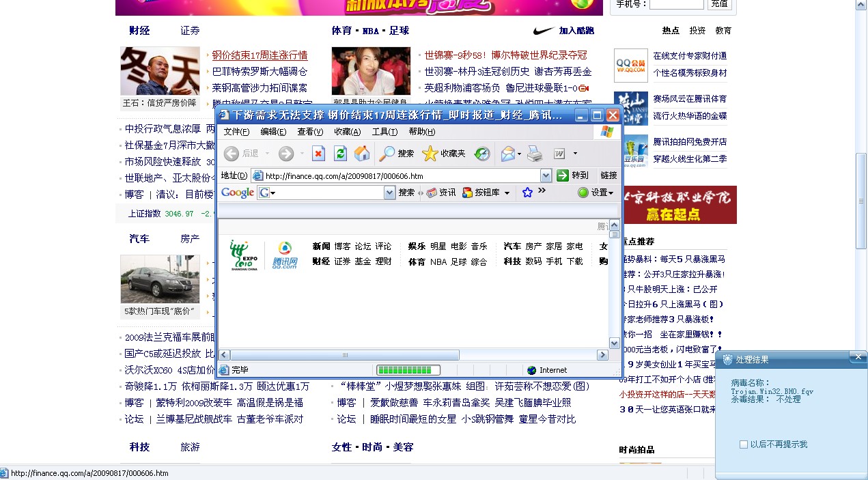Click the 充值 recharge button

(x=719, y=3)
